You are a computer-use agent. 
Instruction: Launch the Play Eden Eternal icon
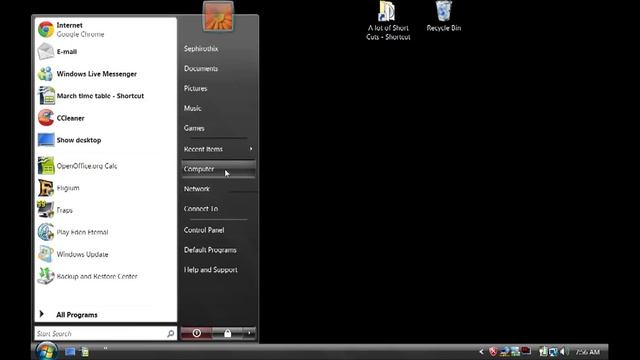(45, 232)
